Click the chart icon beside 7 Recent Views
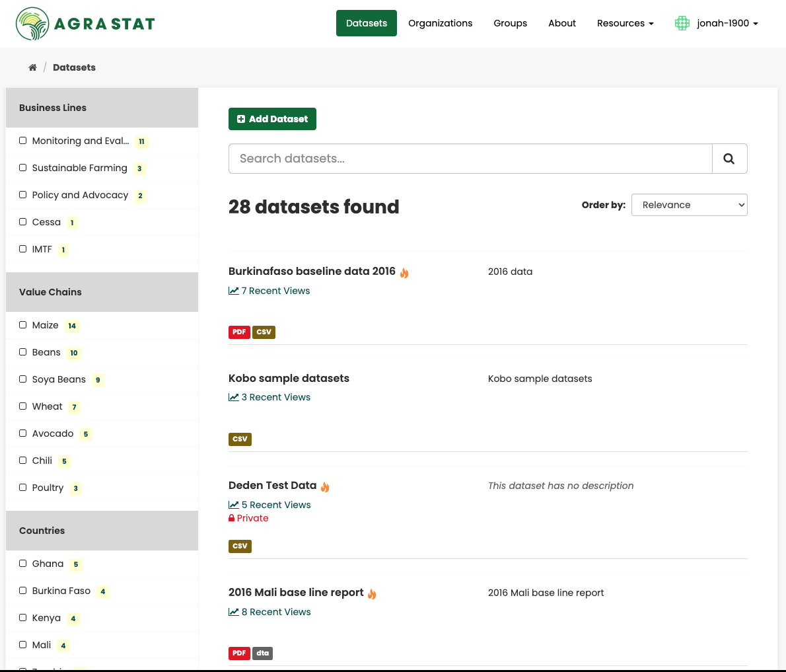Image resolution: width=786 pixels, height=672 pixels. (234, 291)
